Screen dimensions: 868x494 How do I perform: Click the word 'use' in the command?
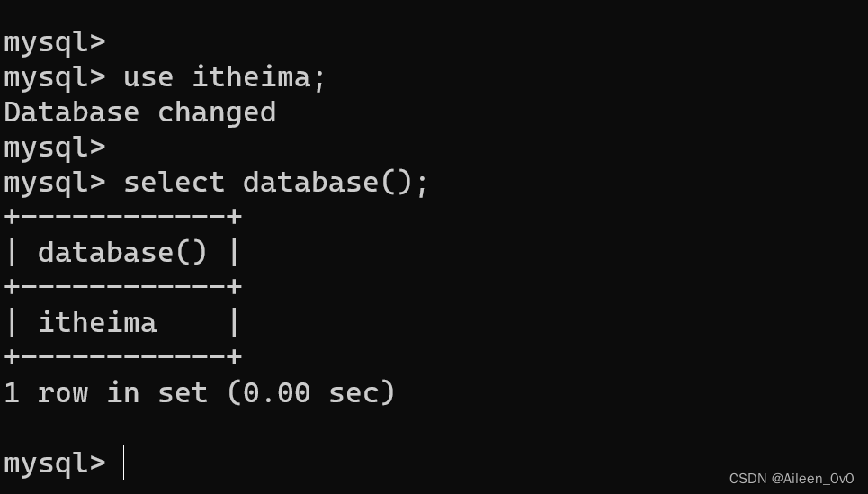click(x=148, y=77)
